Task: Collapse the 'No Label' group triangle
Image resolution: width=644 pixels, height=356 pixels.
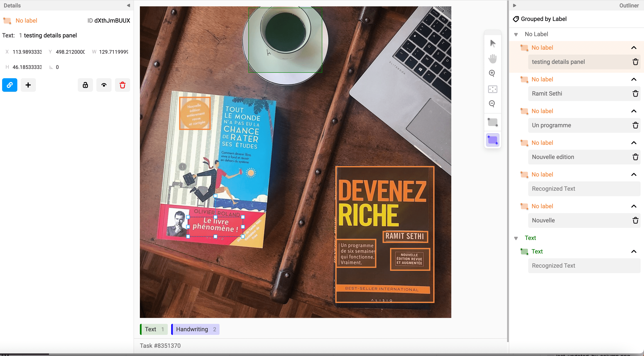Action: [x=516, y=34]
